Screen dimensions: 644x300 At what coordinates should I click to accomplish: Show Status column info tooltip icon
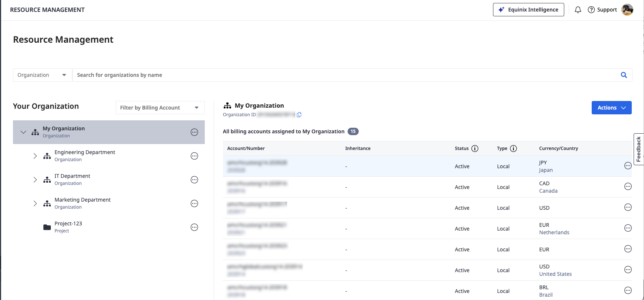point(474,149)
